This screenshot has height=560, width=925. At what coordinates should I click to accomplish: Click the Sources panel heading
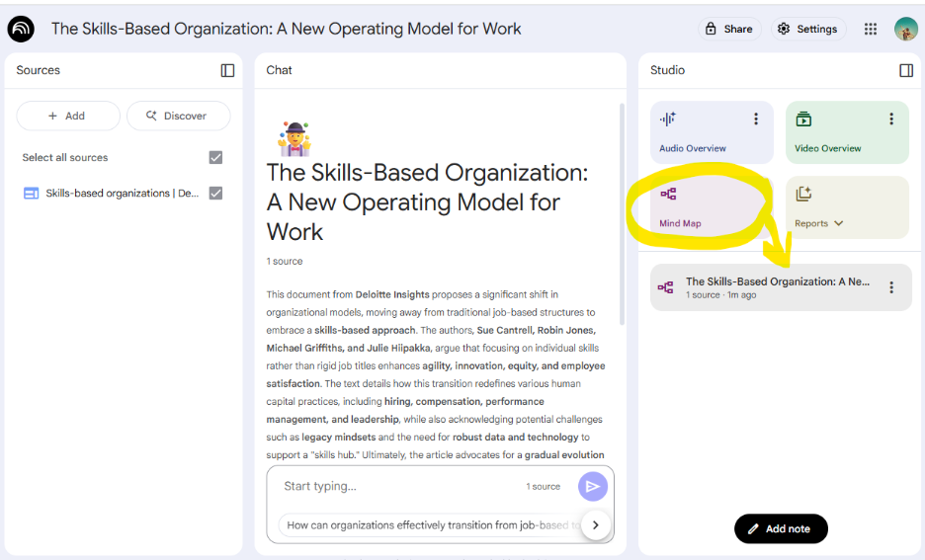point(39,70)
